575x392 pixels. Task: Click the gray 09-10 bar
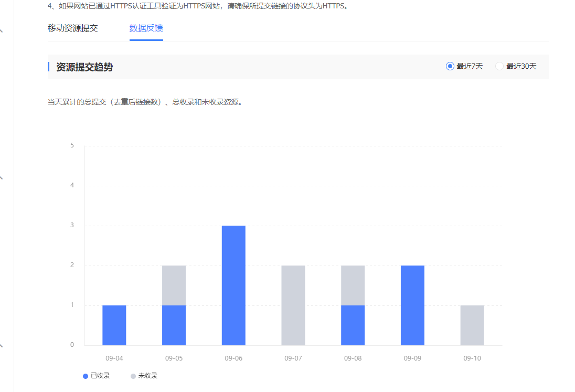coord(472,325)
